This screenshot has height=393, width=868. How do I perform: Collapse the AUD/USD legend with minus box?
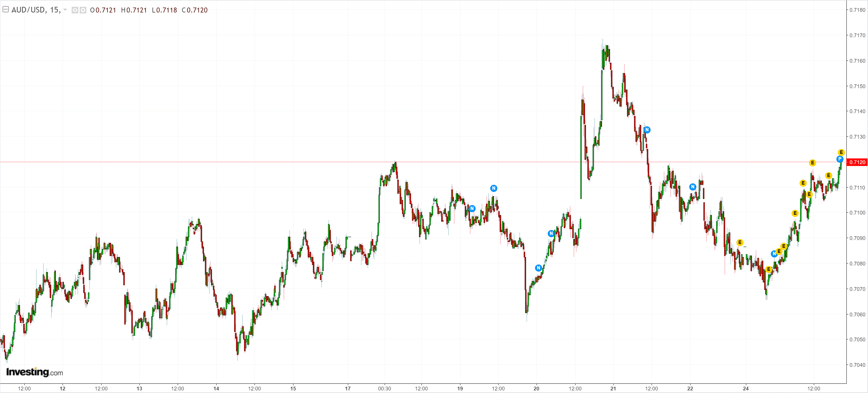pos(5,9)
